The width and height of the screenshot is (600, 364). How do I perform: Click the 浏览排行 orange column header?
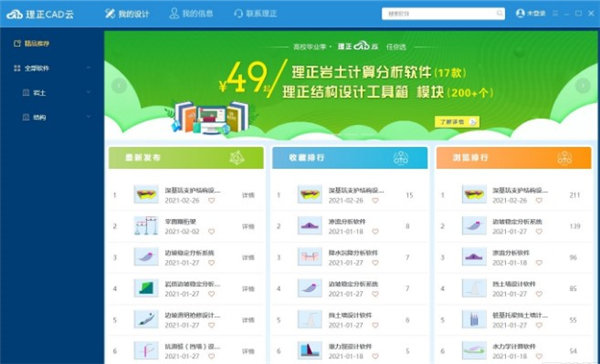point(514,158)
